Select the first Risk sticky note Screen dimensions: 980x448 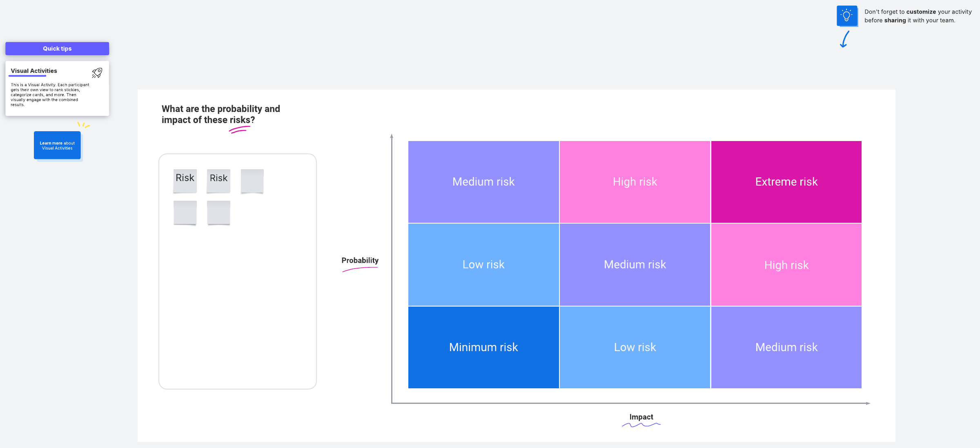pyautogui.click(x=185, y=180)
